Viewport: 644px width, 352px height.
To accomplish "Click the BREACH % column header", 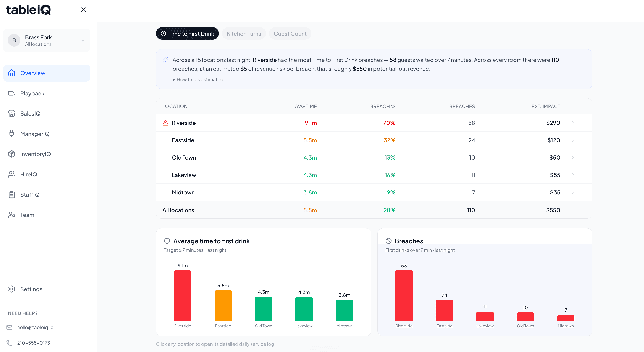I will tap(383, 106).
